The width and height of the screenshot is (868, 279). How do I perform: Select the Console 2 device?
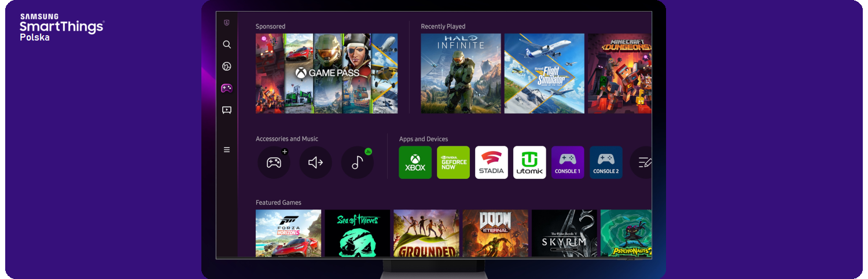(x=606, y=163)
